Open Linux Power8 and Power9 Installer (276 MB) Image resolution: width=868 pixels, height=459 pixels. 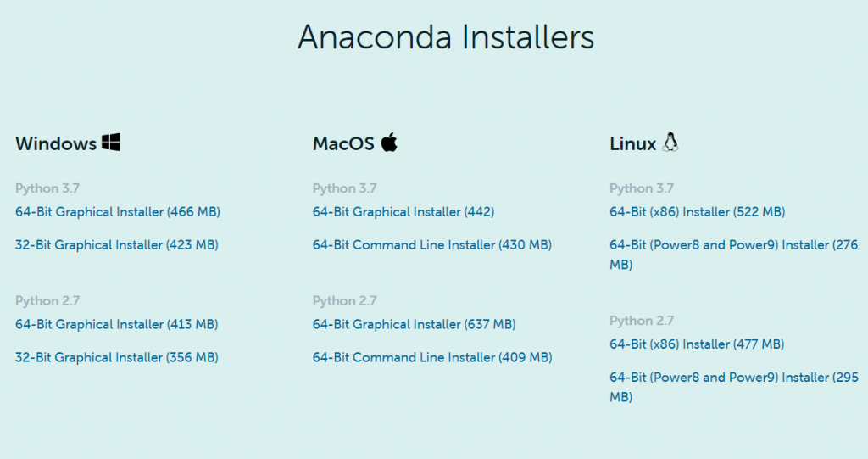(x=734, y=255)
